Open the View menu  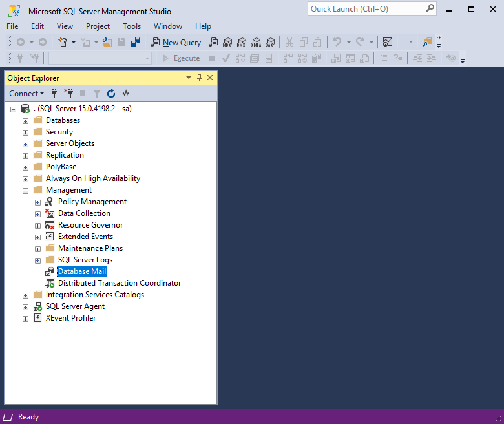coord(65,26)
